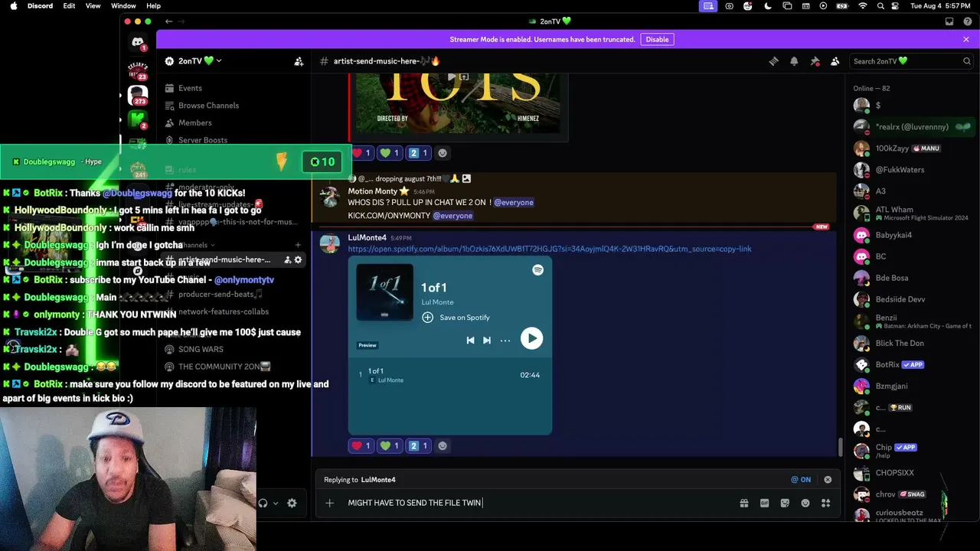Open the producer-send-beats channel
Screen dimensions: 980x551
[220, 294]
